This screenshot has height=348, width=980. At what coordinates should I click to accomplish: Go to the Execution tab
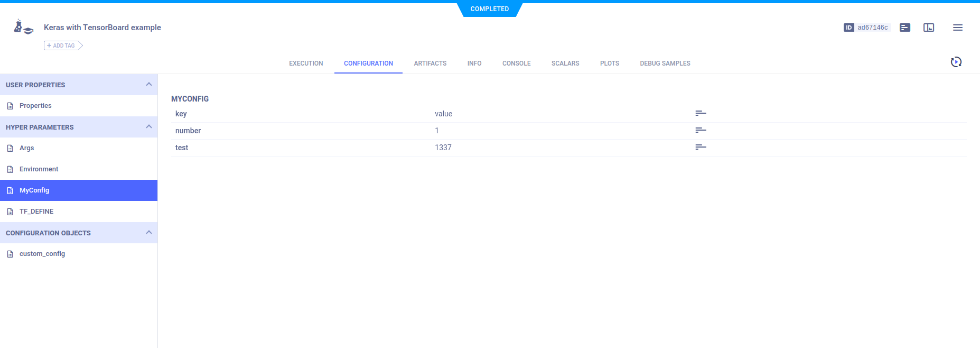306,63
